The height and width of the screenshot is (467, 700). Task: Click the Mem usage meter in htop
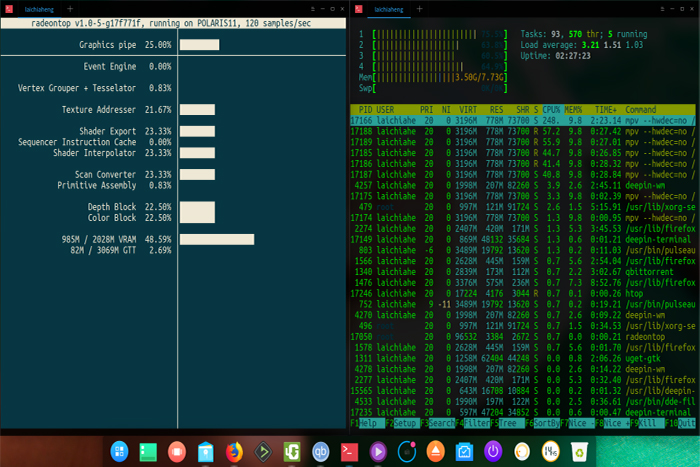click(433, 77)
